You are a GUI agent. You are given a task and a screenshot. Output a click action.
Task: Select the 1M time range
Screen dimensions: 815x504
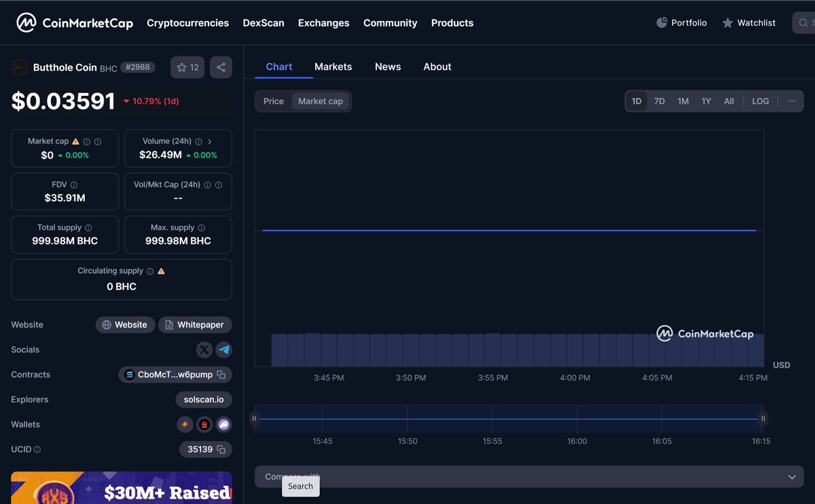pos(683,101)
